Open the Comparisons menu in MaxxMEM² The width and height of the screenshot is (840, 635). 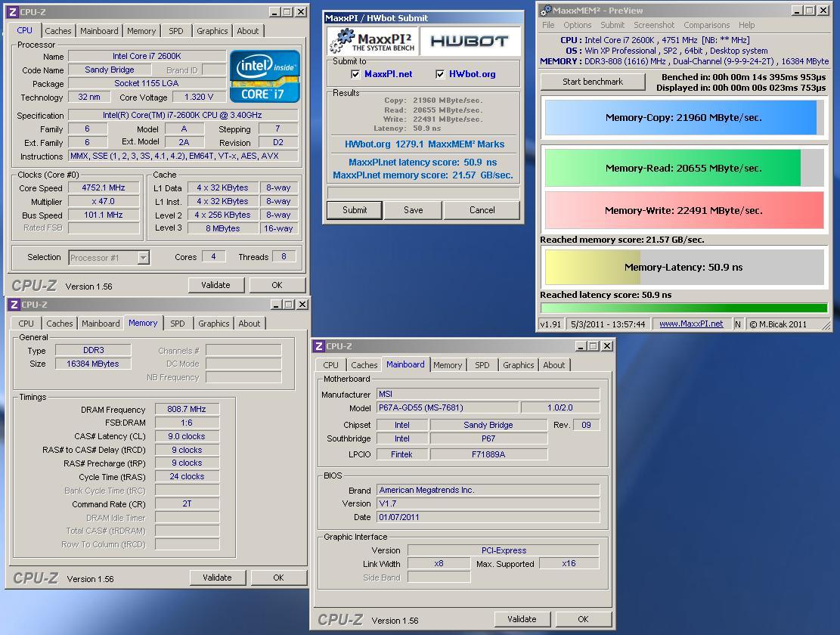[706, 25]
